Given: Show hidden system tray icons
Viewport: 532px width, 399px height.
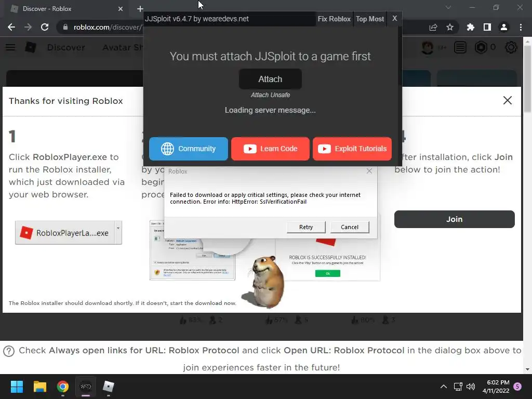Looking at the screenshot, I should tap(444, 387).
